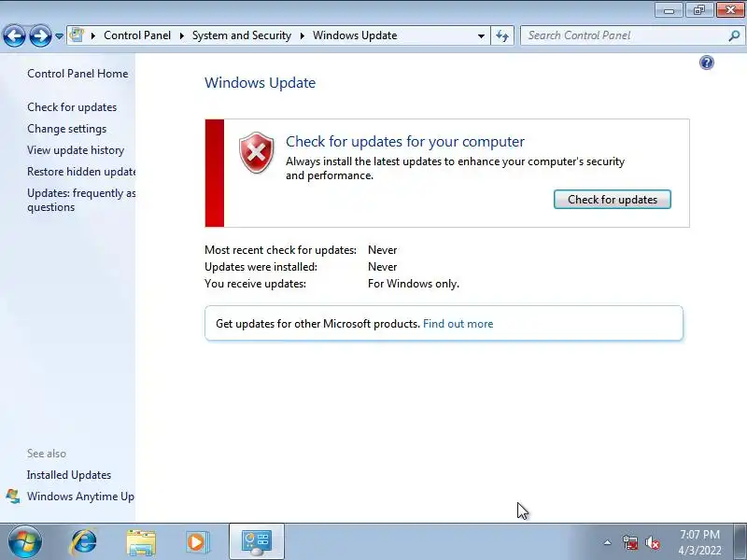Open Updates frequently asked questions link
This screenshot has height=560, width=747.
[x=81, y=200]
